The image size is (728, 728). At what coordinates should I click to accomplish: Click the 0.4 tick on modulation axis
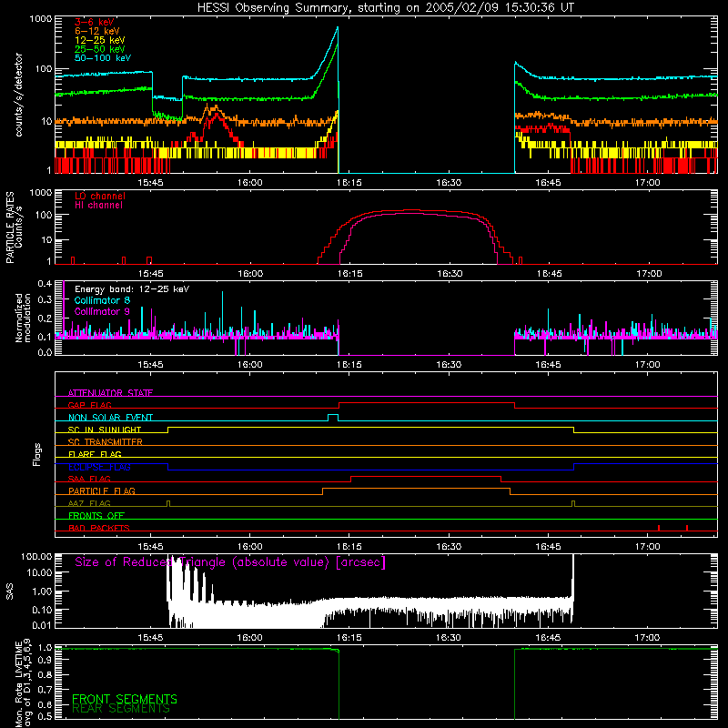tap(45, 283)
